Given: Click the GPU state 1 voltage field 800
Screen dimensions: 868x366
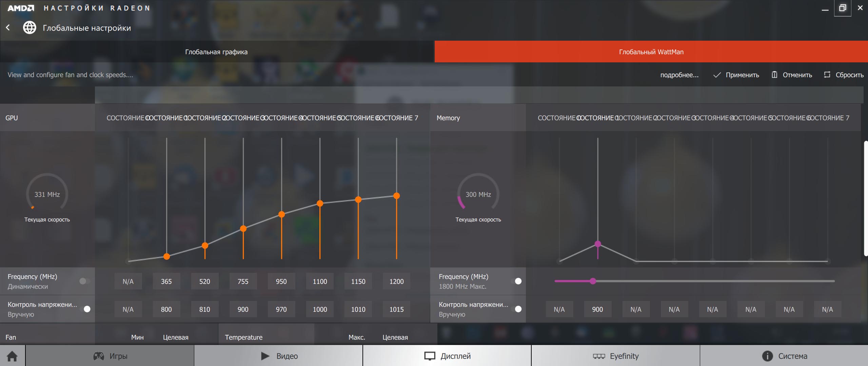Looking at the screenshot, I should (166, 309).
